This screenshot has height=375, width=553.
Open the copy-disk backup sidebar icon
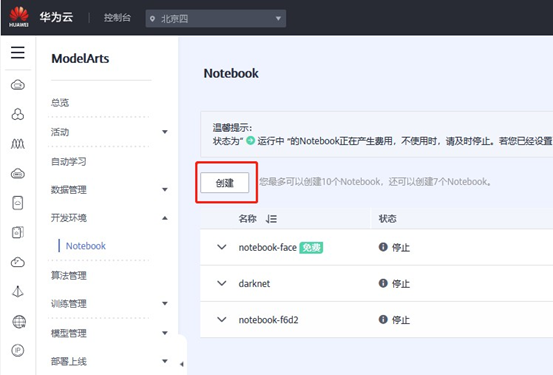pyautogui.click(x=18, y=232)
